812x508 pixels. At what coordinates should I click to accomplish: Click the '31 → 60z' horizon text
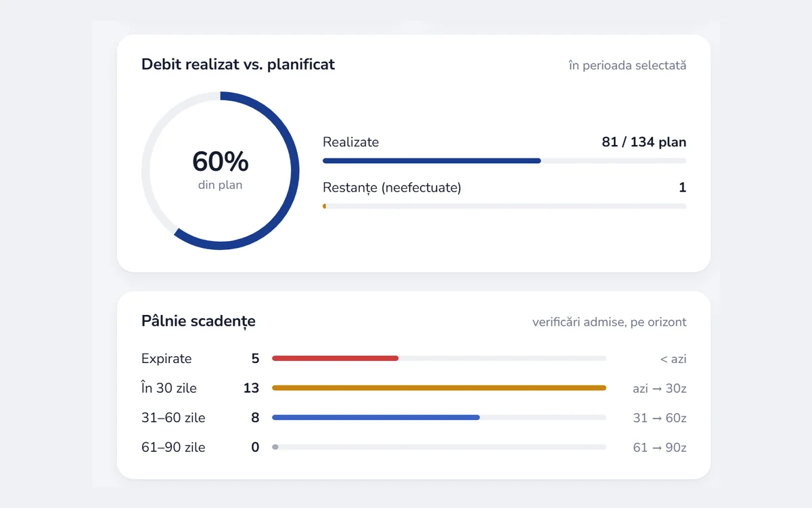[660, 418]
